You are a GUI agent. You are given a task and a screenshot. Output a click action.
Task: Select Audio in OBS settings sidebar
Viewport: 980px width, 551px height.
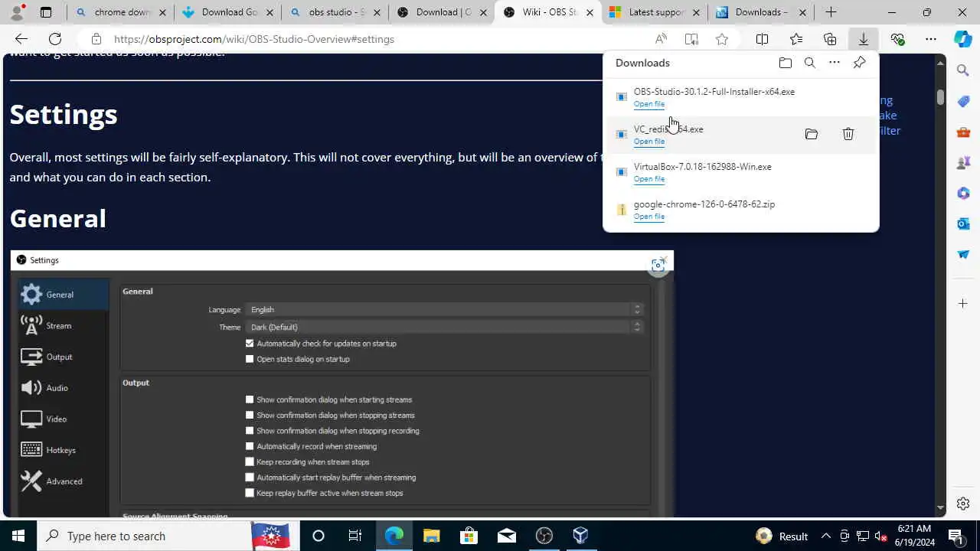pos(64,388)
